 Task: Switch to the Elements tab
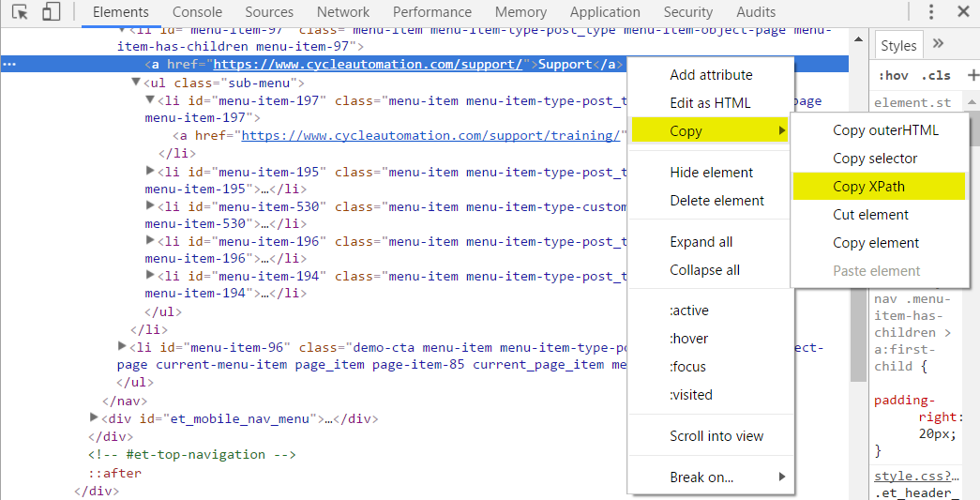click(121, 12)
